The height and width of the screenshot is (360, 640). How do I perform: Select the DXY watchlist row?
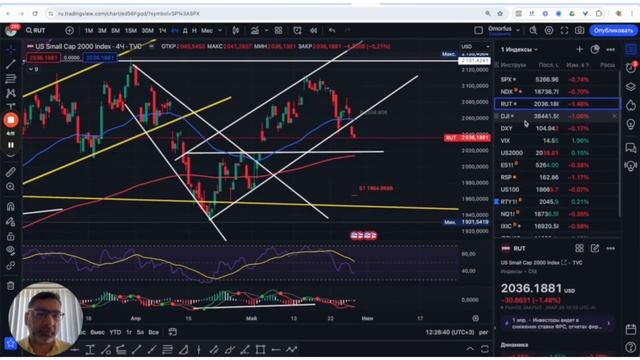pyautogui.click(x=557, y=129)
